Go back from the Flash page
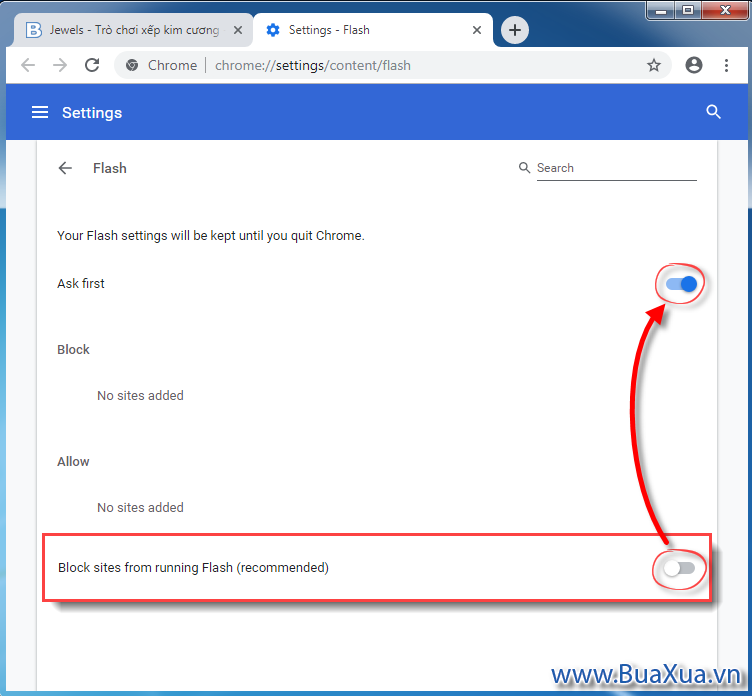This screenshot has height=696, width=752. (65, 168)
